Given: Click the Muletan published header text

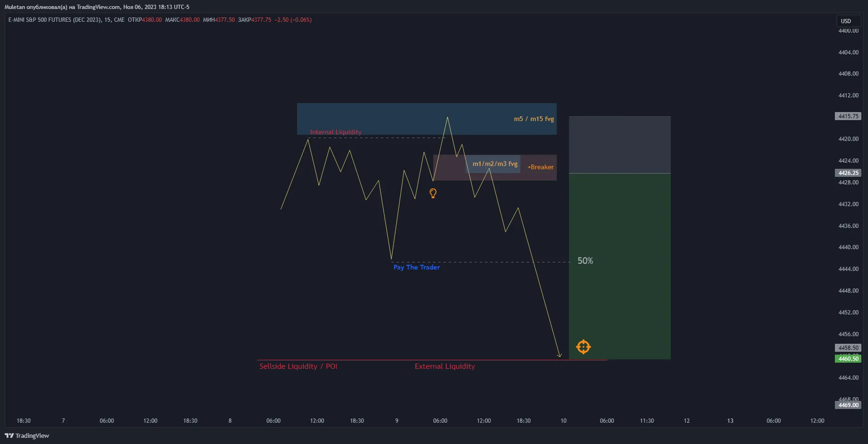Looking at the screenshot, I should tap(96, 7).
